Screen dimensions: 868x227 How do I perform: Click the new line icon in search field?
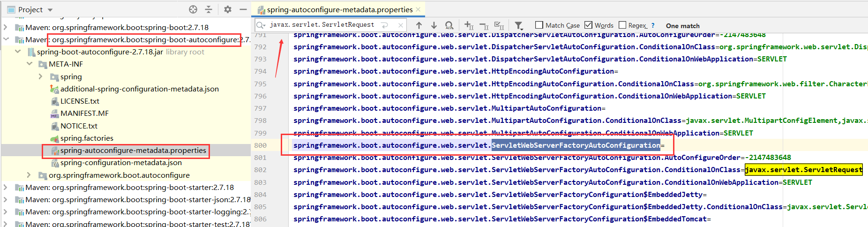coord(384,25)
